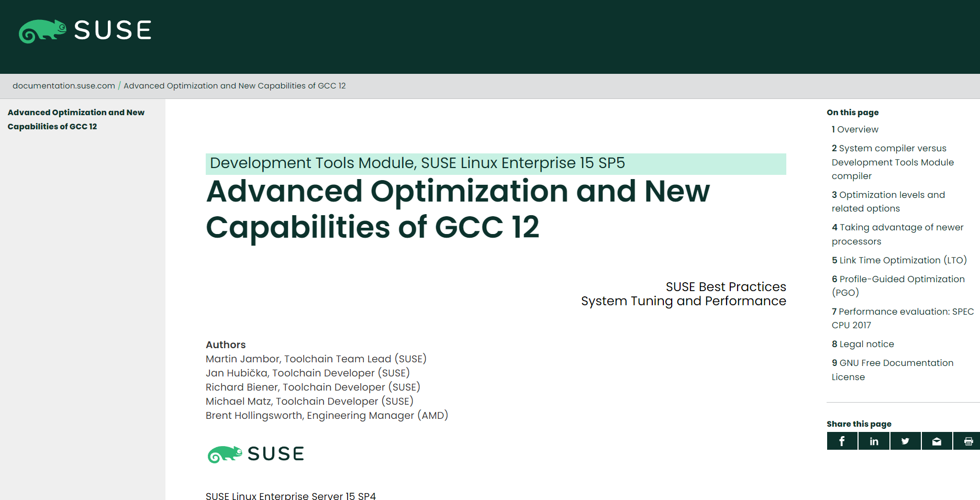Viewport: 980px width, 500px height.
Task: Click the GCC 12 breadcrumb page title
Action: [235, 86]
